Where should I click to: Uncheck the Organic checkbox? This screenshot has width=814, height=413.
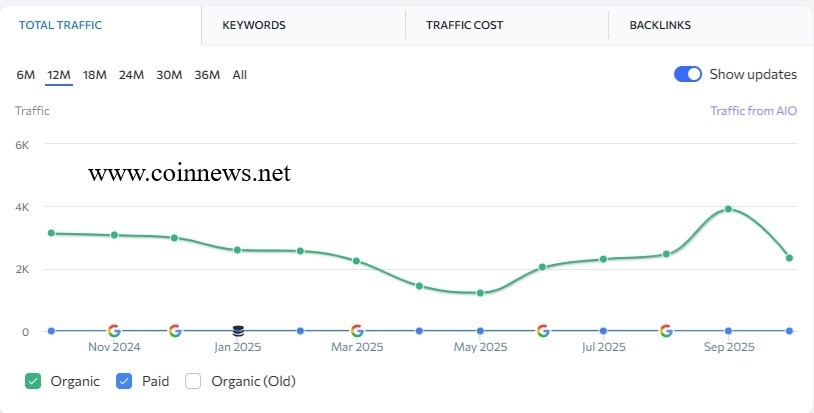coord(33,380)
